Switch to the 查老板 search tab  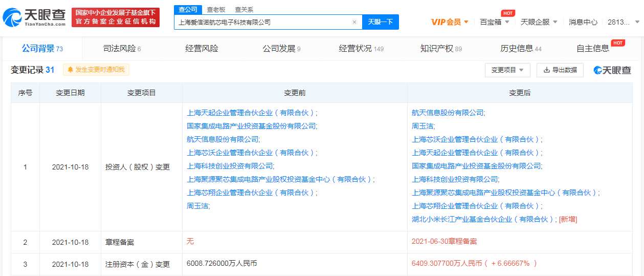pos(216,9)
